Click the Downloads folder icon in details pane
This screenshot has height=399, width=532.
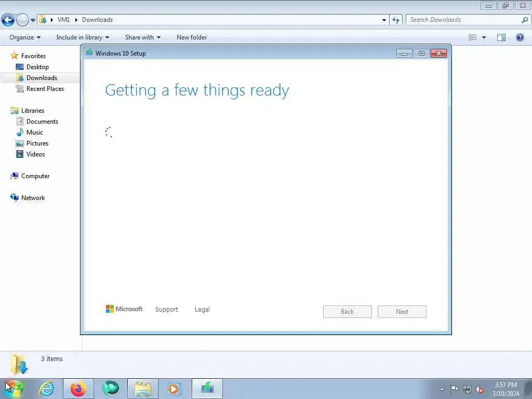click(19, 364)
